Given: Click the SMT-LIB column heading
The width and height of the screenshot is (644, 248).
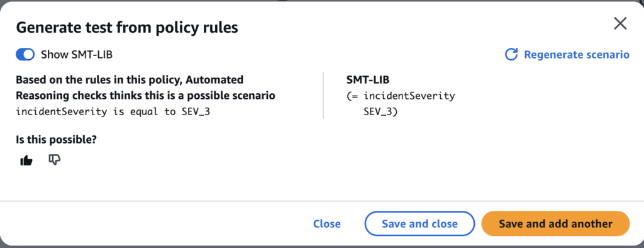Looking at the screenshot, I should click(368, 80).
